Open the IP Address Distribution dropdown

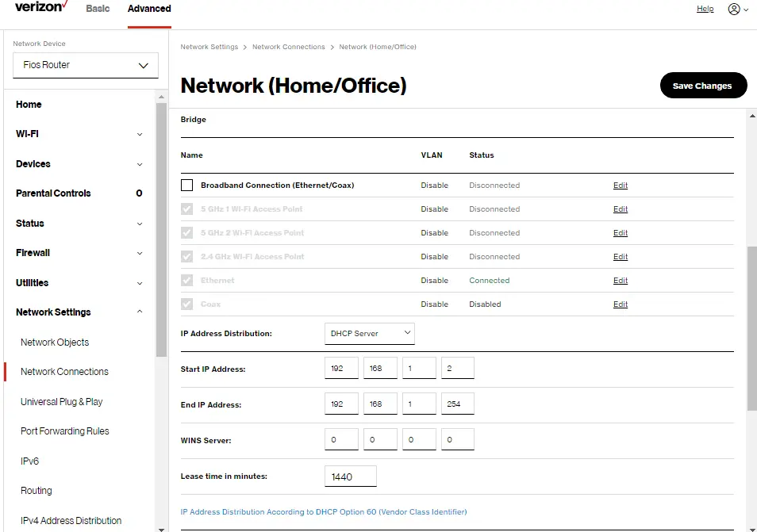[369, 333]
